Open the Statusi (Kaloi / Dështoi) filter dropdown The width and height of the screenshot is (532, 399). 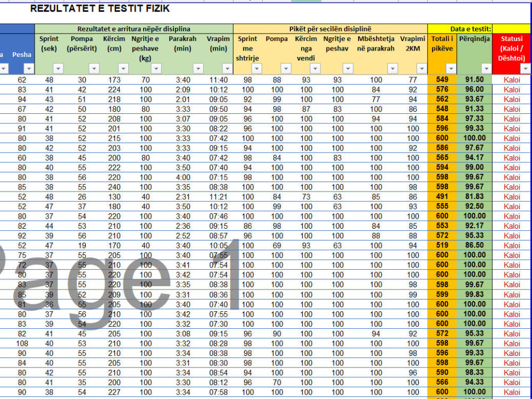tap(525, 69)
